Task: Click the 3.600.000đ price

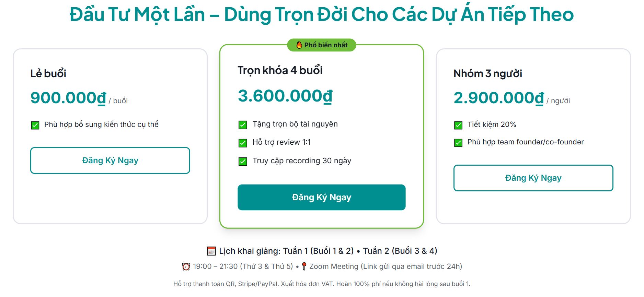Action: pos(285,96)
